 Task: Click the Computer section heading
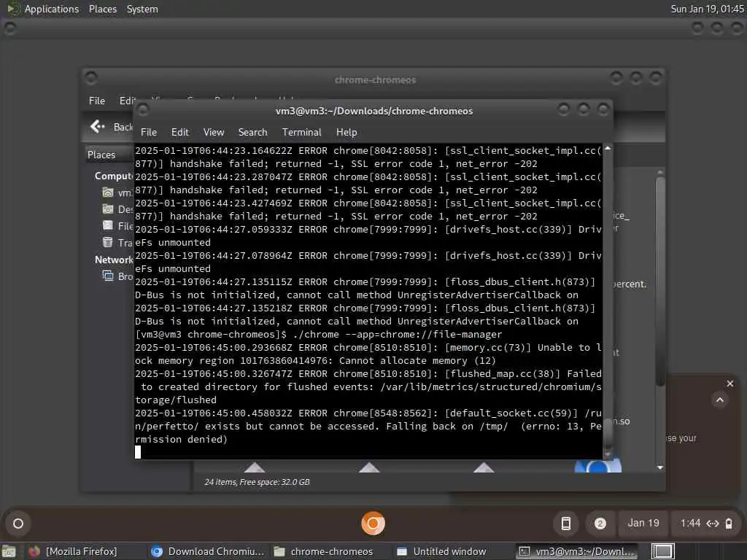point(114,176)
